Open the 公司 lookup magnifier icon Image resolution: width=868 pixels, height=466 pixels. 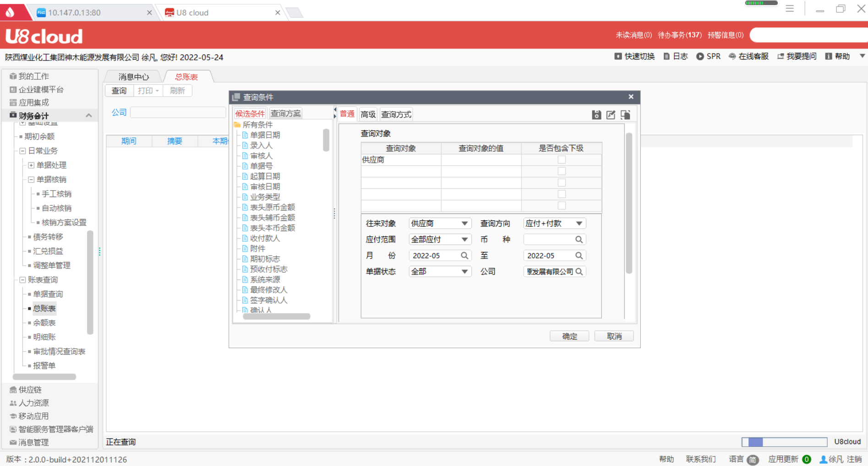pyautogui.click(x=579, y=272)
